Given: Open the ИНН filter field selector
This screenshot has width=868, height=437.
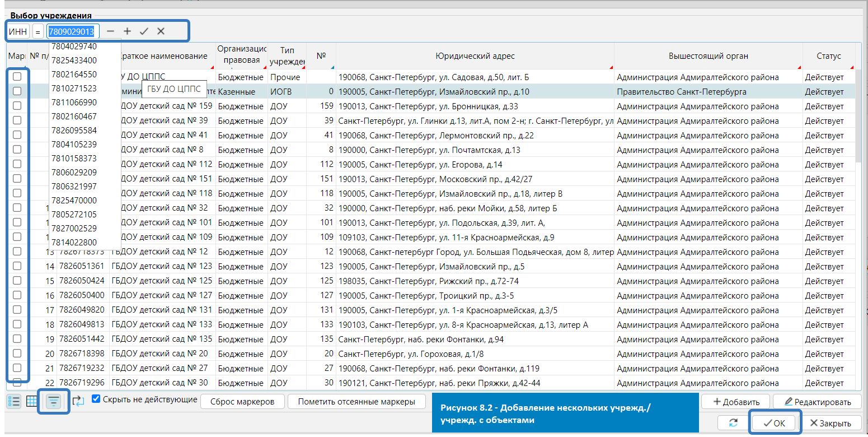Looking at the screenshot, I should tap(18, 31).
